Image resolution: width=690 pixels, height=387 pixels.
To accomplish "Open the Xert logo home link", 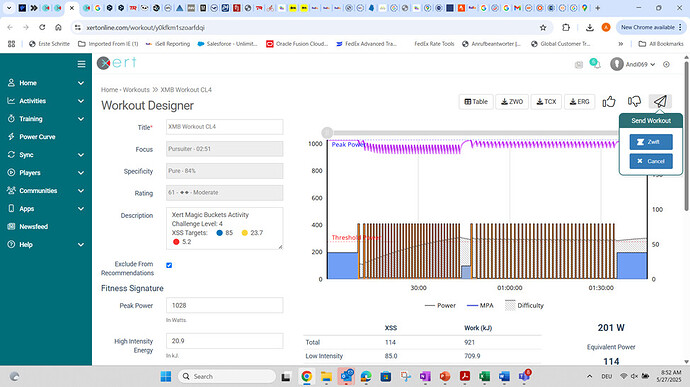I will 117,63.
